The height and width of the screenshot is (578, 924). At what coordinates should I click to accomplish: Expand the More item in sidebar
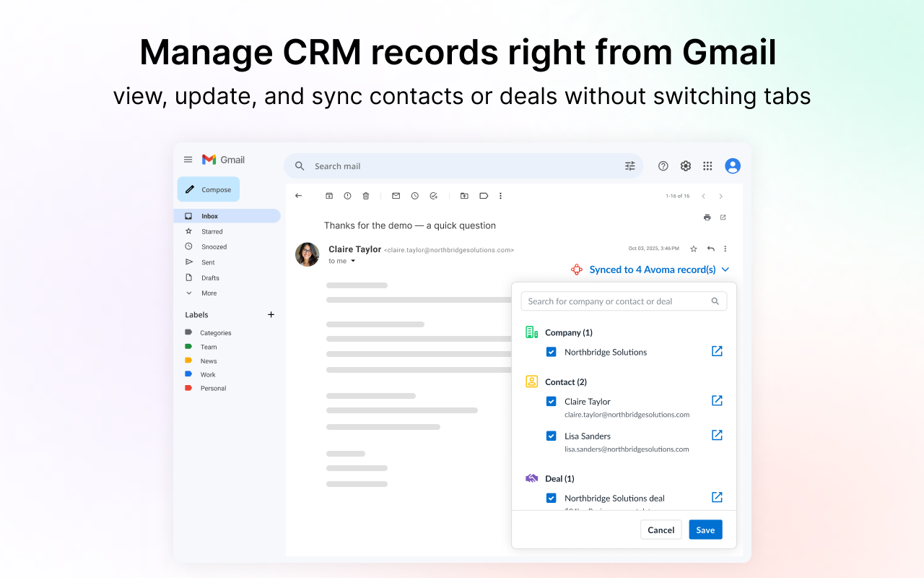pos(201,293)
